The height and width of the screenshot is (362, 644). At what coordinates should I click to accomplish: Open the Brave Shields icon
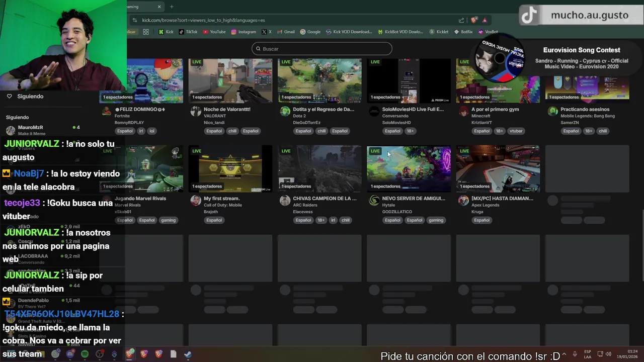tap(474, 20)
